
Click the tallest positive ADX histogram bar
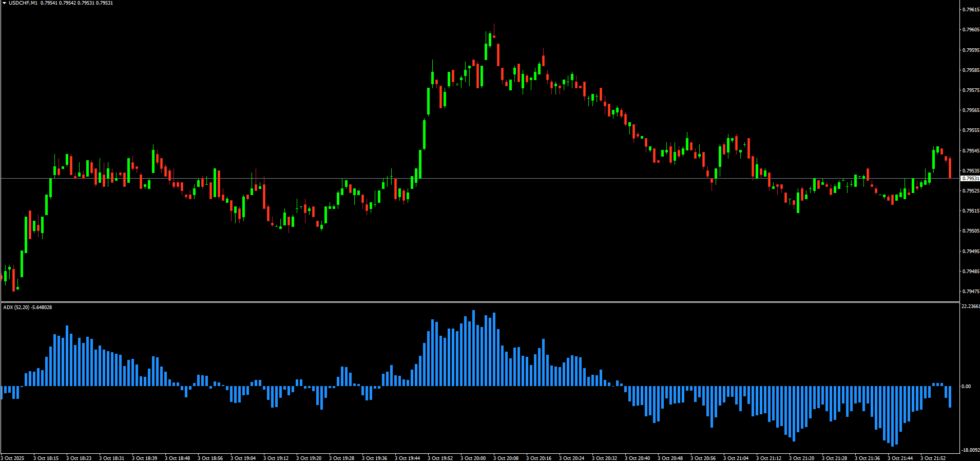(x=473, y=348)
